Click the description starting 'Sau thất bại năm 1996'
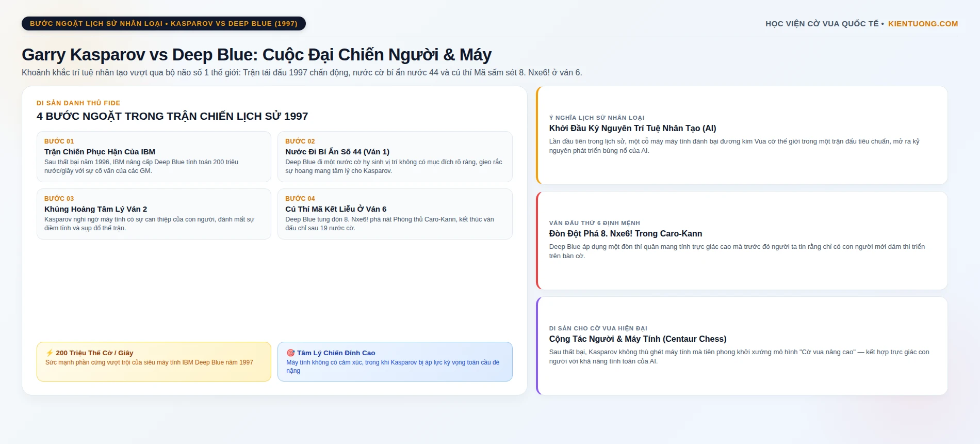The width and height of the screenshot is (980, 444). pyautogui.click(x=141, y=166)
